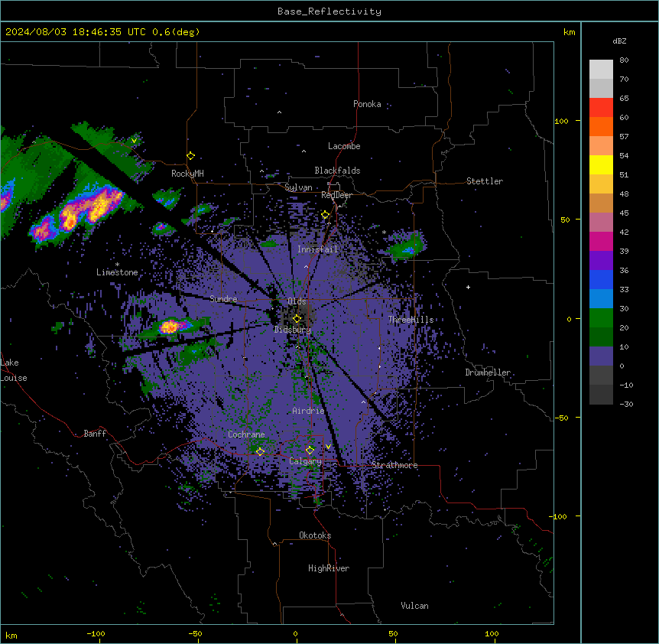The image size is (659, 644).
Task: Select the yellow diamond marker above RockyMH
Action: click(190, 155)
